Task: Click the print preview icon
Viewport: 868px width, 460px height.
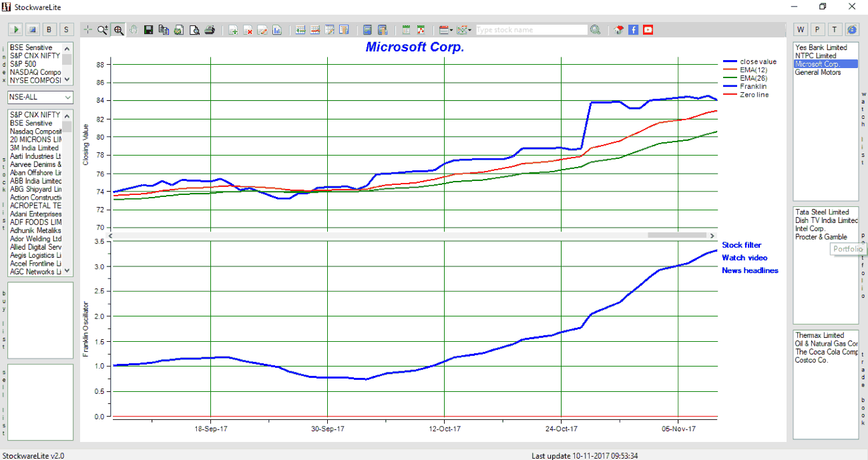Action: point(194,29)
